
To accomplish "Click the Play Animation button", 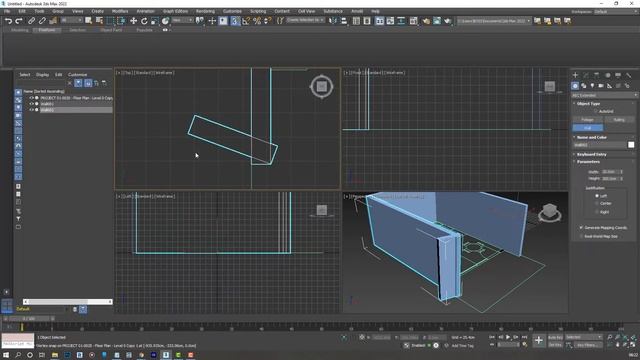I will tap(508, 337).
